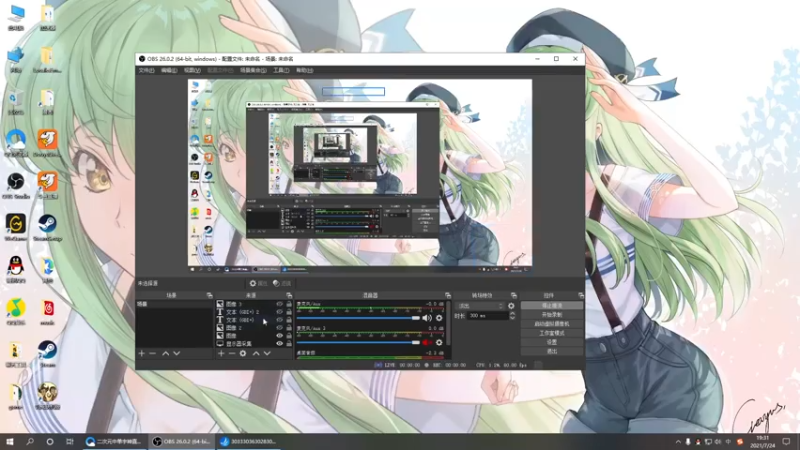
Task: Open the 编辑(E) menu
Action: [169, 70]
